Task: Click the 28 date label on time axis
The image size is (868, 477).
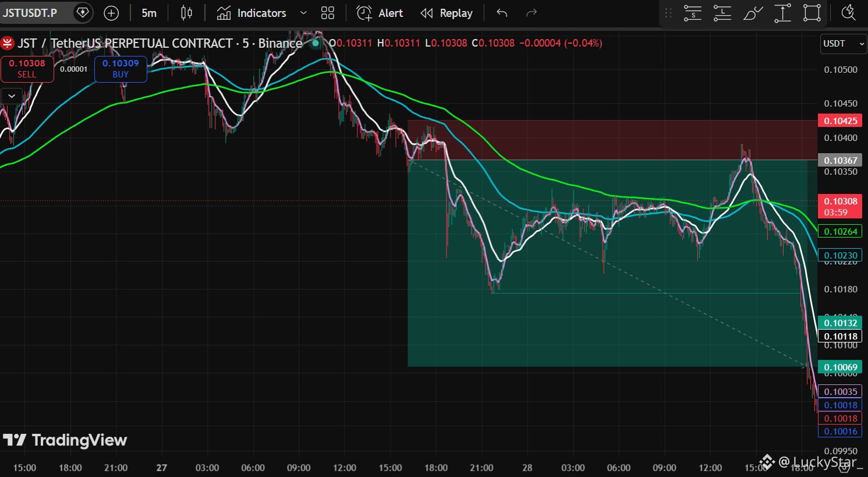Action: pyautogui.click(x=527, y=468)
